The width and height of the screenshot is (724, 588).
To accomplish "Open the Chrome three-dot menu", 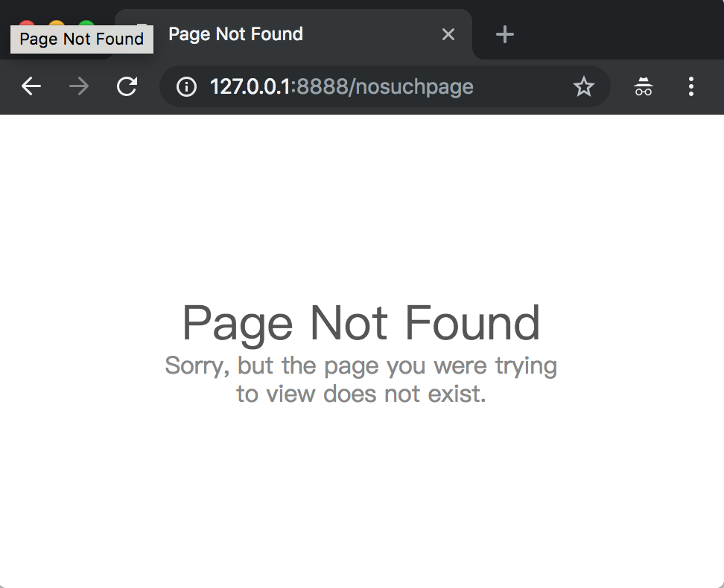I will click(691, 87).
